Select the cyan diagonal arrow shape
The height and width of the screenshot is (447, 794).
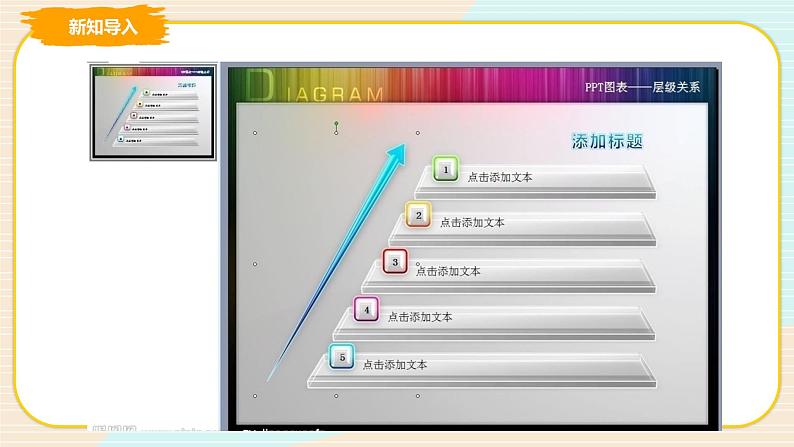[336, 262]
